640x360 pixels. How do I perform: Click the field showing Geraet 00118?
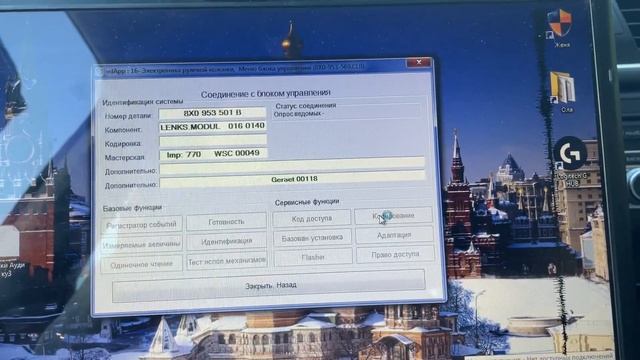(292, 179)
